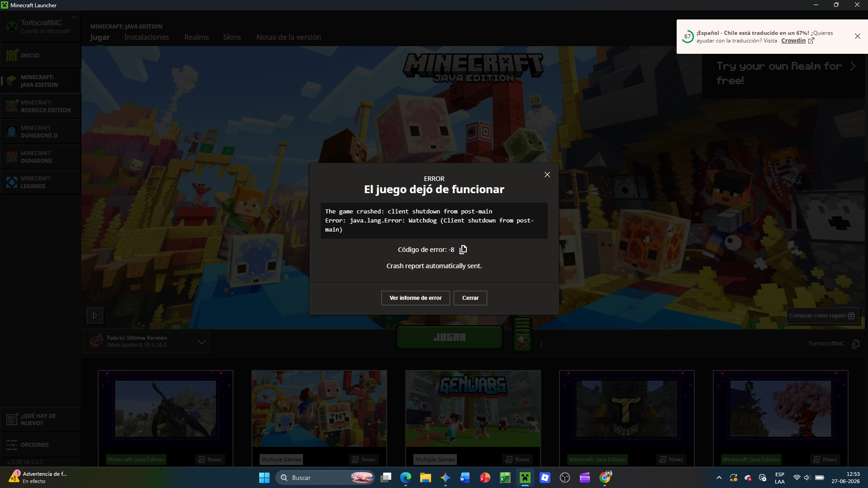Image resolution: width=868 pixels, height=488 pixels.
Task: Open the battery status icon
Action: 820,478
